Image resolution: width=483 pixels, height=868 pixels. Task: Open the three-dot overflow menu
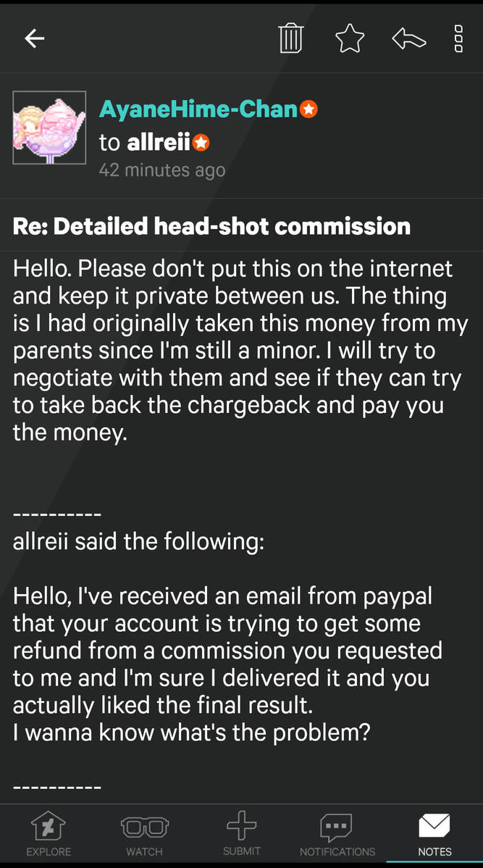458,38
